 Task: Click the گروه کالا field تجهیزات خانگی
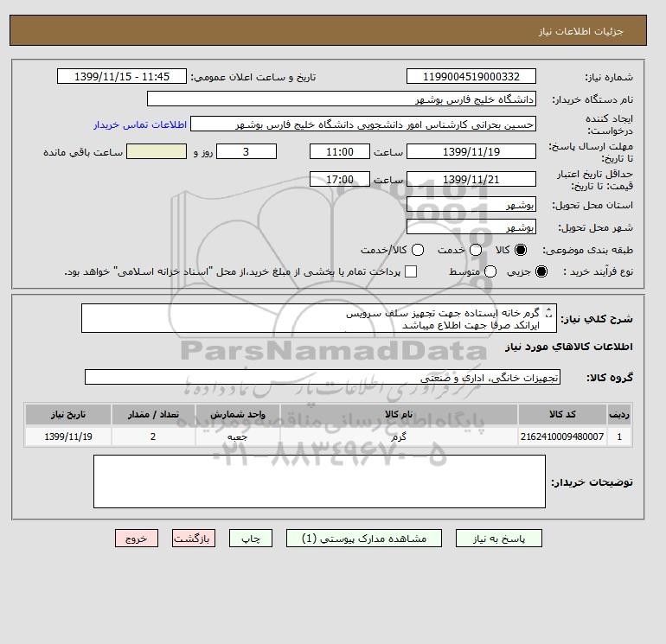[x=323, y=377]
